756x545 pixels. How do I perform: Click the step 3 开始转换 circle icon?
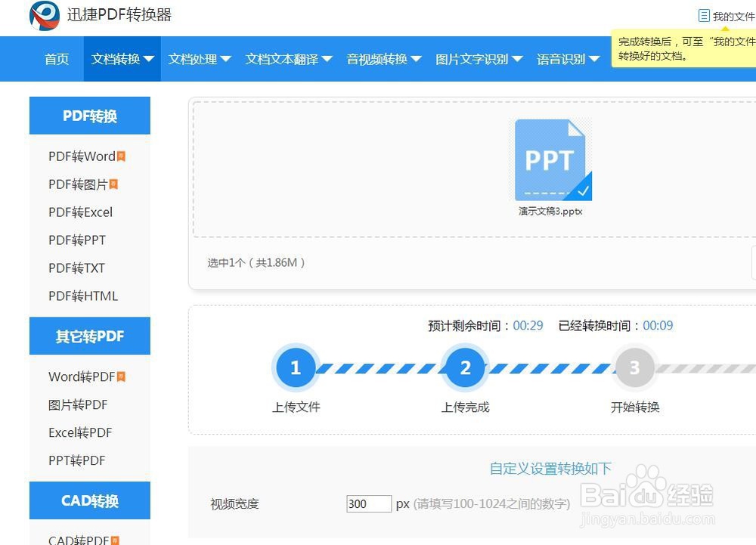point(634,367)
